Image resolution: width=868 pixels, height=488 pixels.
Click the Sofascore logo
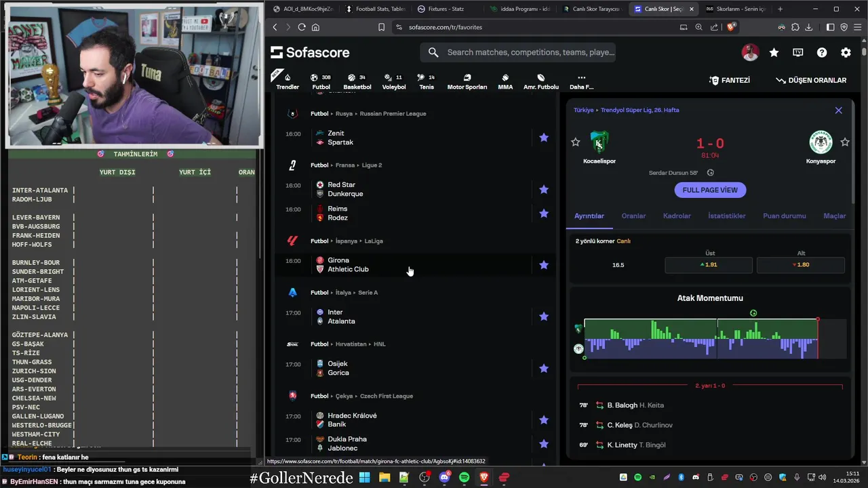tap(310, 52)
